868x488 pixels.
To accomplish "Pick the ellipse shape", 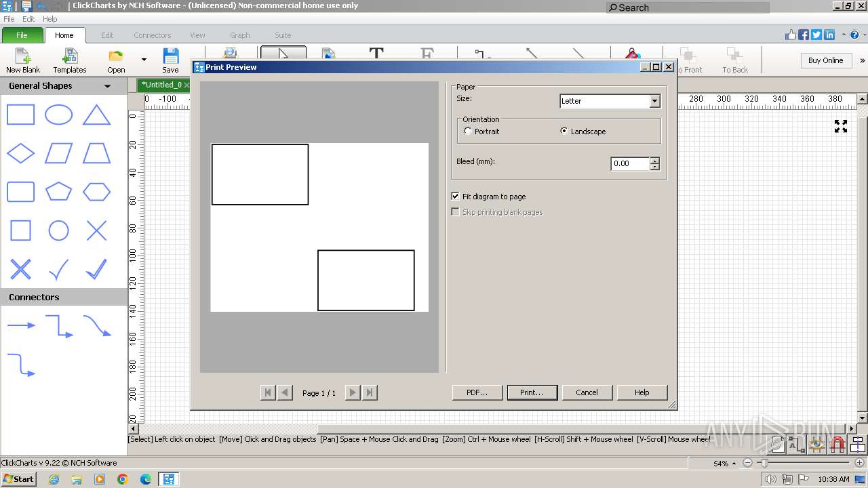I will coord(58,115).
